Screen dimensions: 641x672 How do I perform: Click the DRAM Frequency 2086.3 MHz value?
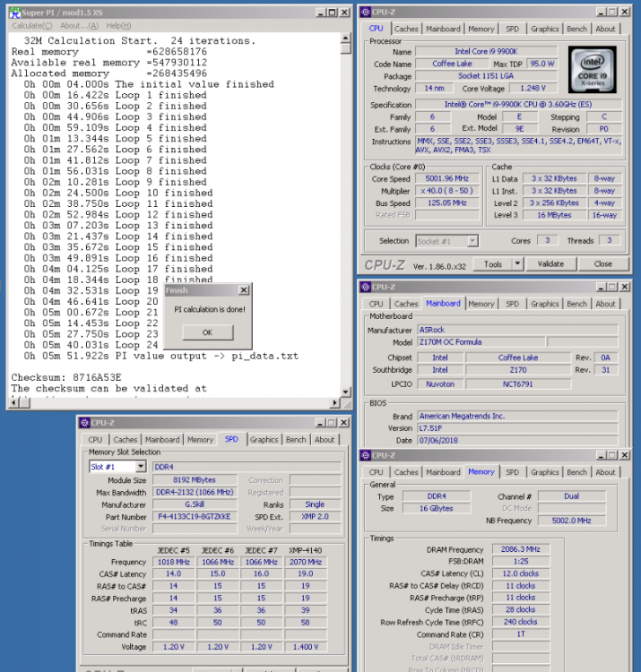pos(521,549)
